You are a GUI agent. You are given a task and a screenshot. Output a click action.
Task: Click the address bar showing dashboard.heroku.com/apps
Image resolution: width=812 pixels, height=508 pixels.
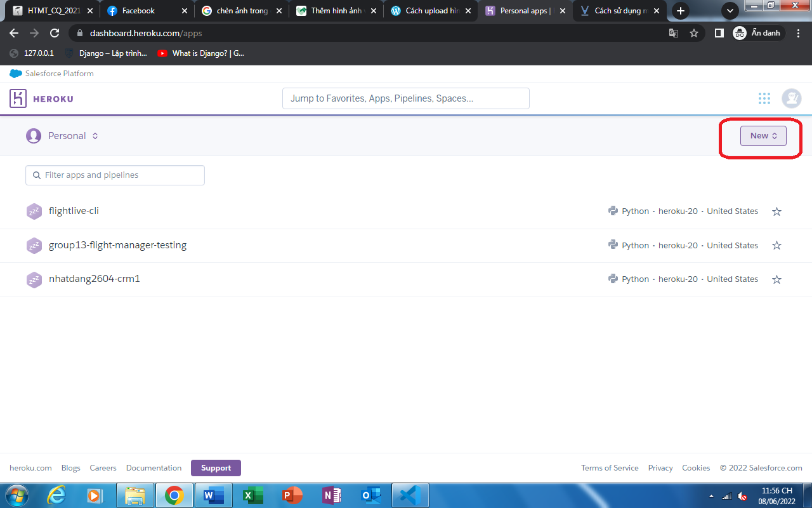point(368,33)
